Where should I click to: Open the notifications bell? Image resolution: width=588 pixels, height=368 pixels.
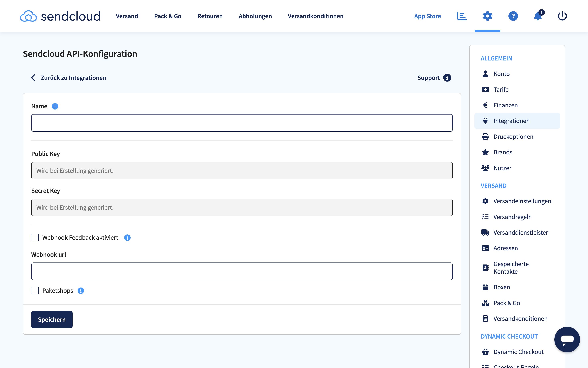tap(538, 16)
